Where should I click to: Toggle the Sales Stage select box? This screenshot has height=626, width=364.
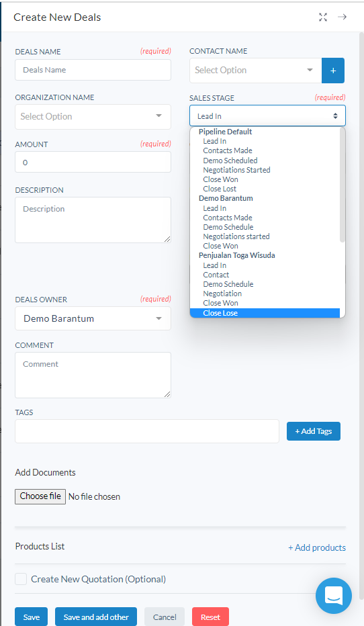pos(267,116)
